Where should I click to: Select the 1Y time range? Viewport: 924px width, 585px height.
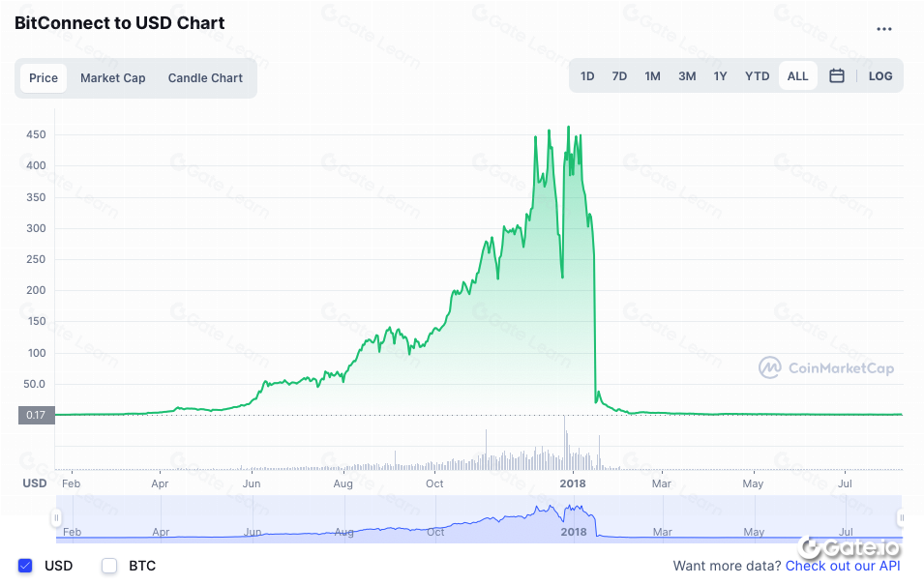[x=720, y=76]
